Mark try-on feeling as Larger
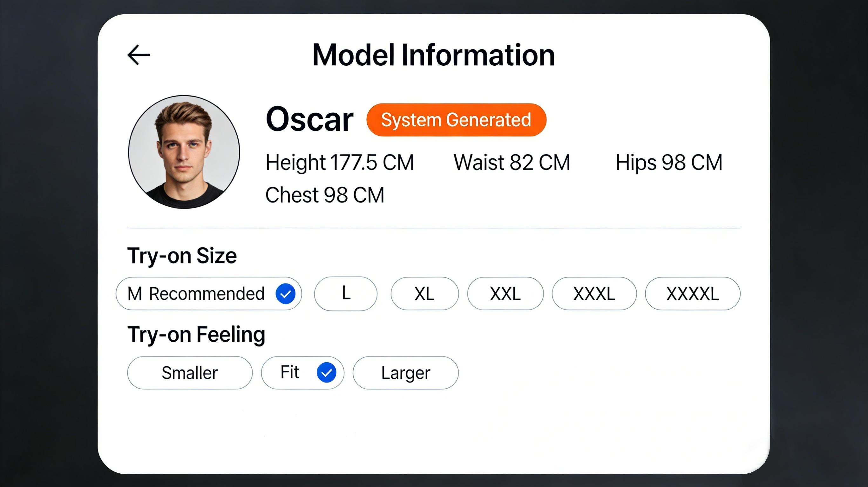 pos(405,373)
